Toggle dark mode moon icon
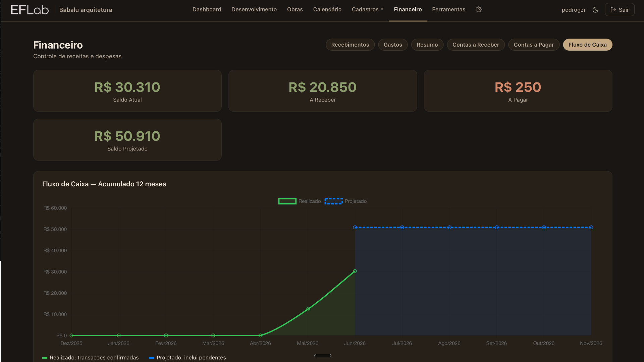The image size is (644, 362). click(x=595, y=10)
